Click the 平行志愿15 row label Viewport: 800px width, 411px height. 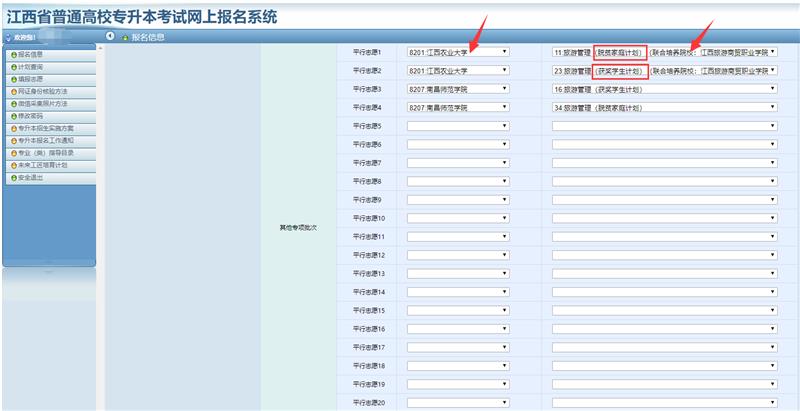pos(368,311)
